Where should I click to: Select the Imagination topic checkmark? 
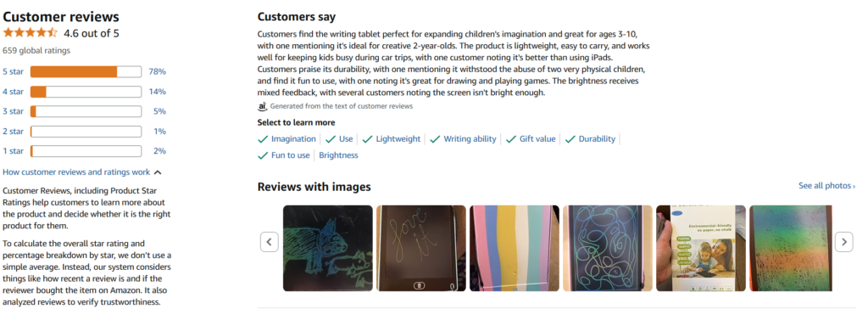tap(263, 139)
